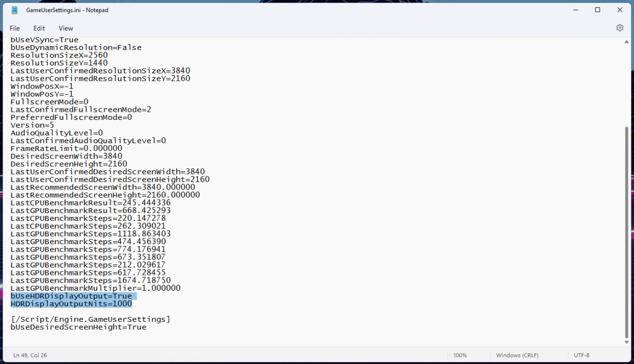Click the FrameRateLimit=0.000000 line

point(66,149)
